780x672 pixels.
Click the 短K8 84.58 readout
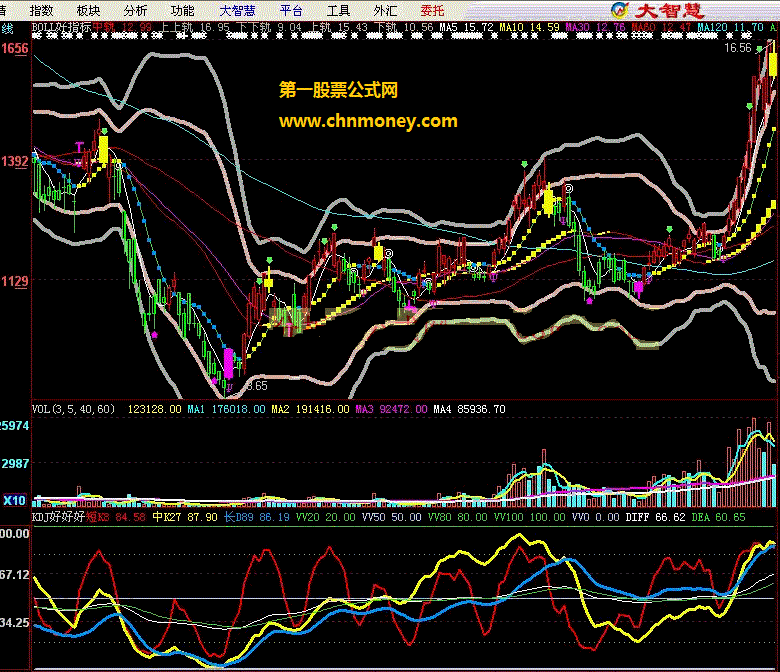click(x=116, y=517)
